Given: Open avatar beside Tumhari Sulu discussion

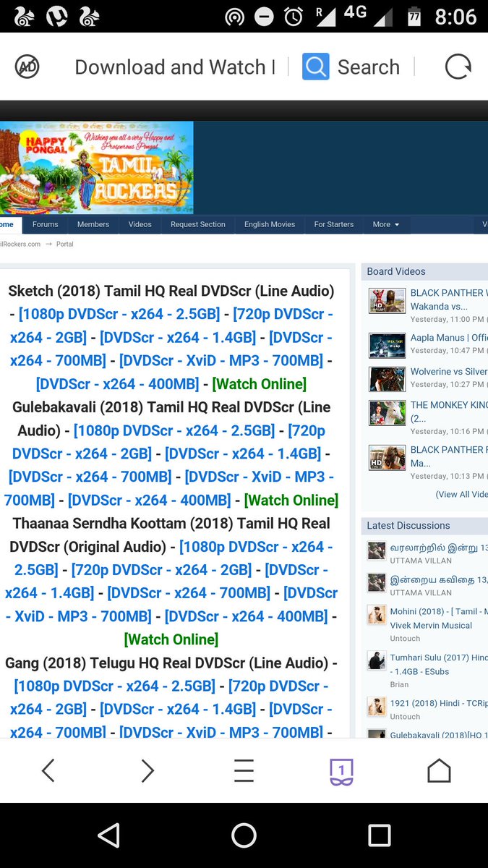Looking at the screenshot, I should 376,661.
